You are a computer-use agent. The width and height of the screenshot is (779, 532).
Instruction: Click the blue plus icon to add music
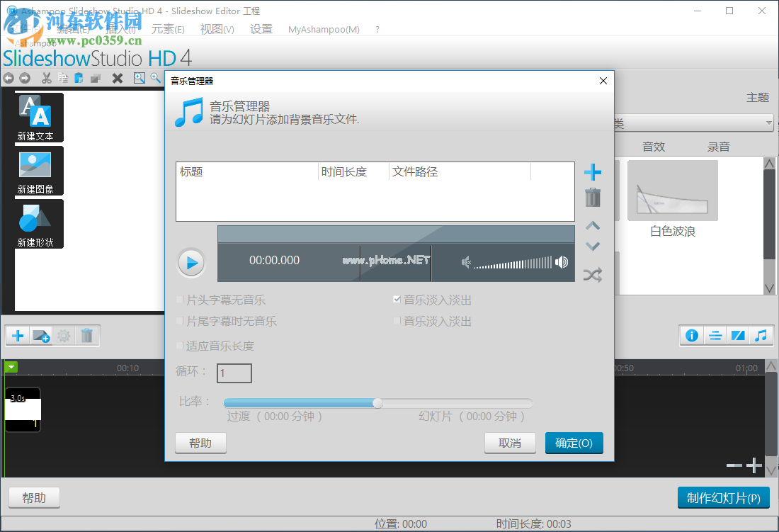point(593,172)
